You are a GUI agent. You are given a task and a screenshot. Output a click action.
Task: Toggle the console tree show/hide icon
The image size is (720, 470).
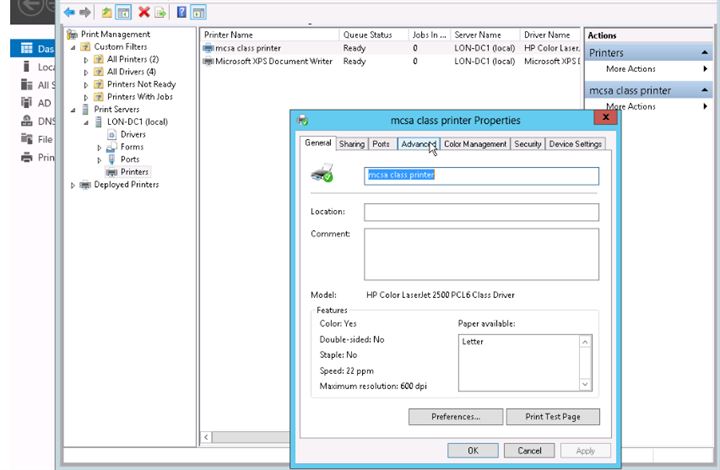tap(124, 12)
